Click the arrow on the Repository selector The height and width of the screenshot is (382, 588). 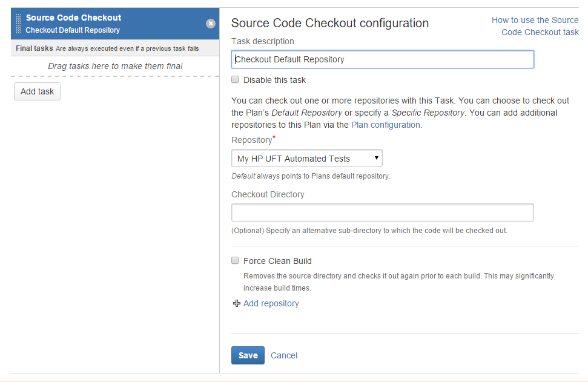377,159
